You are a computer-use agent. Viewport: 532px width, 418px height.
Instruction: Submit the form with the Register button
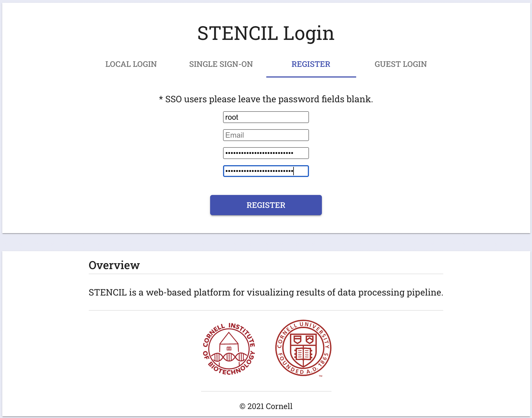click(x=266, y=205)
